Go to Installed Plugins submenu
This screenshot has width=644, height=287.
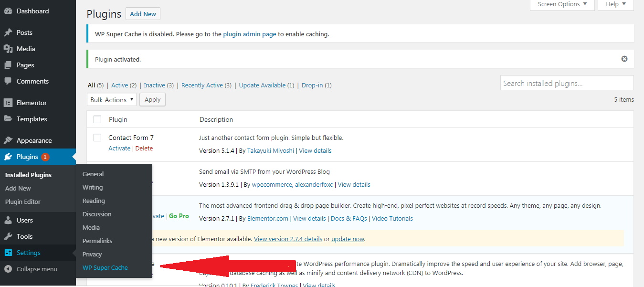coord(28,175)
